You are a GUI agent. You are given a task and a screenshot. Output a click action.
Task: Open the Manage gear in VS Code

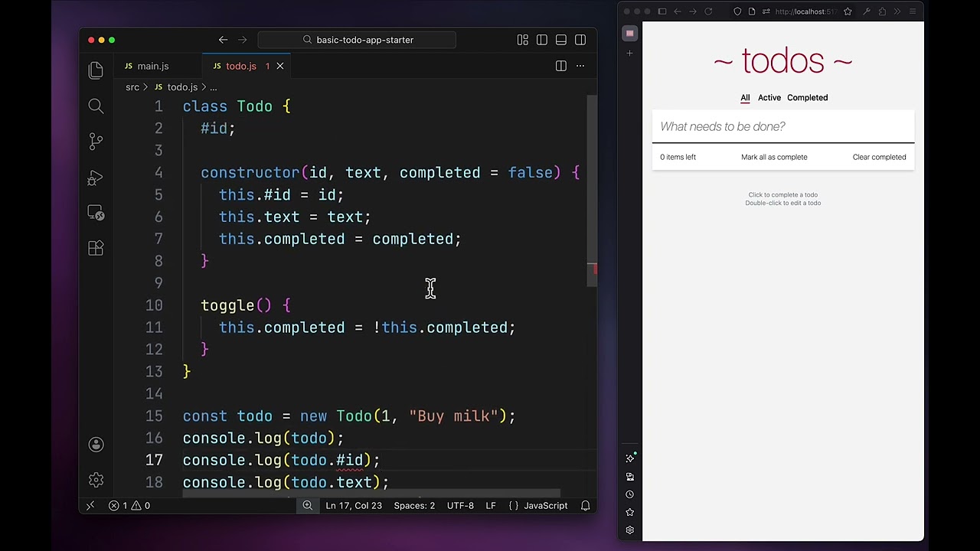(96, 480)
